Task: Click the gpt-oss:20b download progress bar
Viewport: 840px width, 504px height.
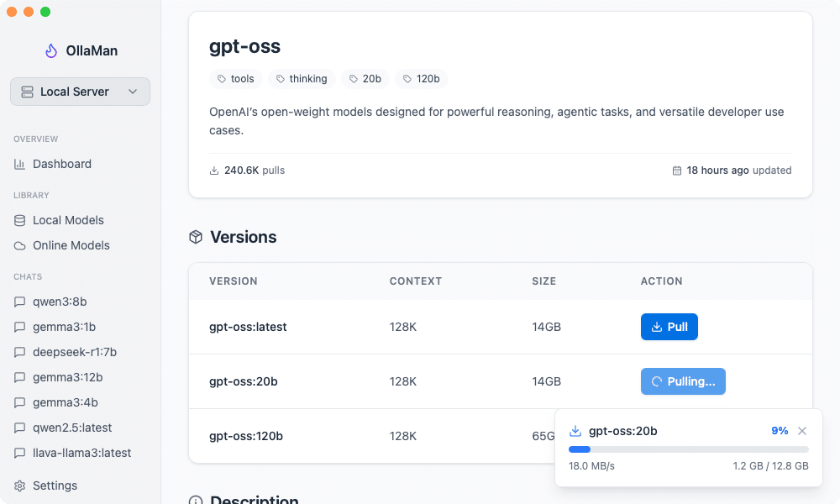Action: 689,449
